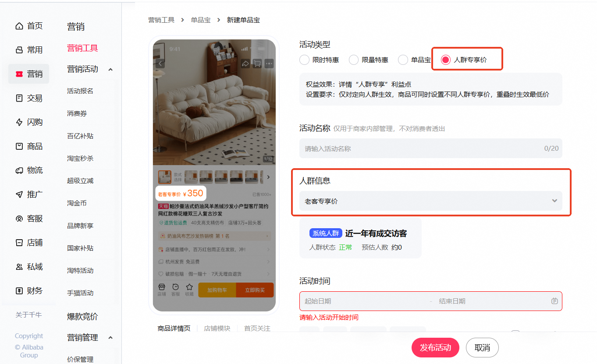
Task: Open 国家补贴 menu item
Action: tap(80, 248)
